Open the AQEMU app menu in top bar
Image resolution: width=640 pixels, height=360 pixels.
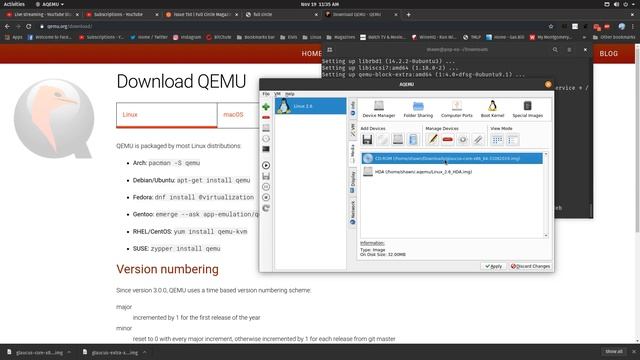pyautogui.click(x=49, y=4)
